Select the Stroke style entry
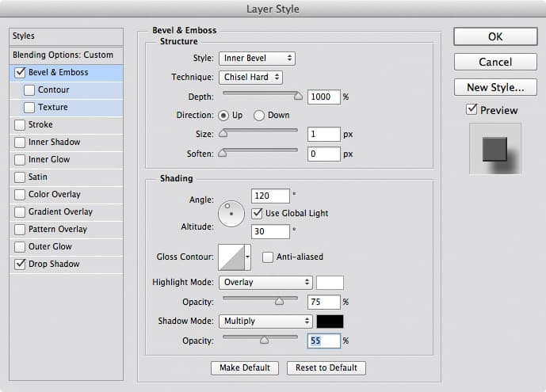The width and height of the screenshot is (546, 392). click(x=66, y=125)
